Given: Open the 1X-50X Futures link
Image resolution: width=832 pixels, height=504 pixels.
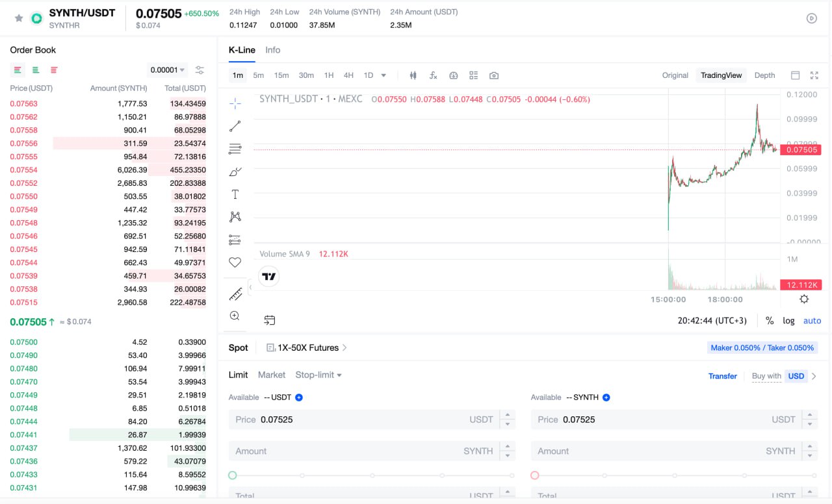Looking at the screenshot, I should (x=307, y=348).
